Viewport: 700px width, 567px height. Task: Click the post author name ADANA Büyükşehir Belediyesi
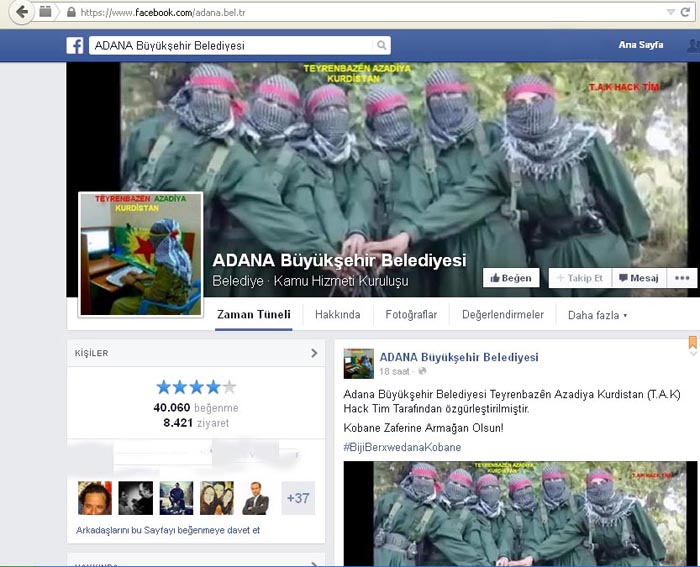coord(459,357)
